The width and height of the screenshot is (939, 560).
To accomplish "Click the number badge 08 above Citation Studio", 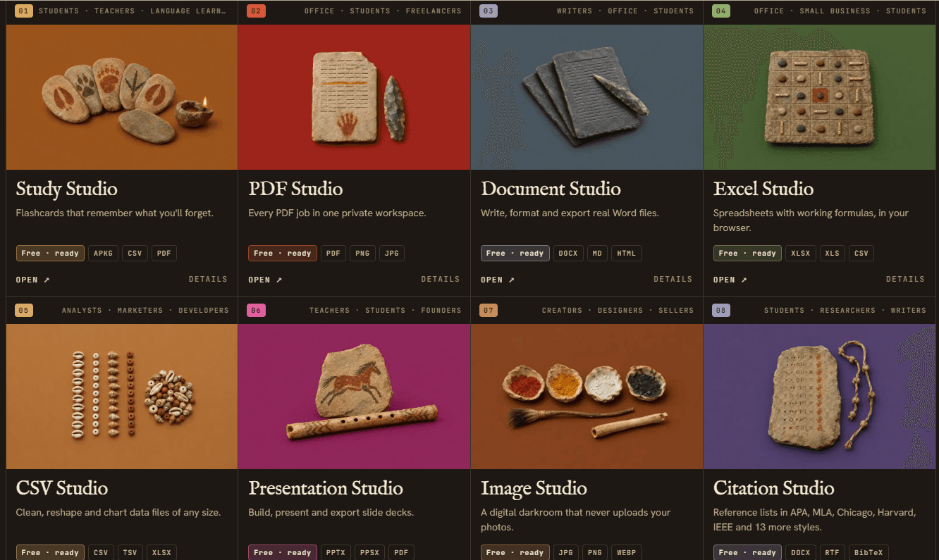I will point(721,310).
